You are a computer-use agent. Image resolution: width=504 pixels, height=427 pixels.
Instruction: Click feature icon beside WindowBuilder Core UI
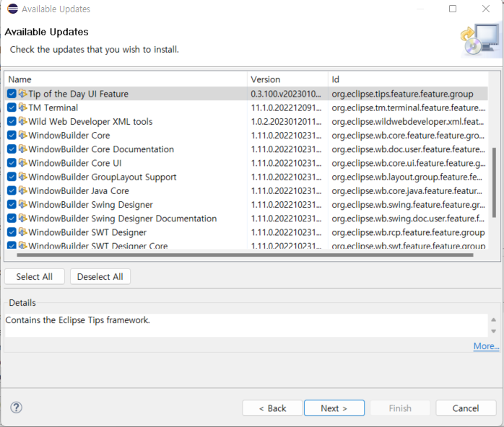pos(22,162)
